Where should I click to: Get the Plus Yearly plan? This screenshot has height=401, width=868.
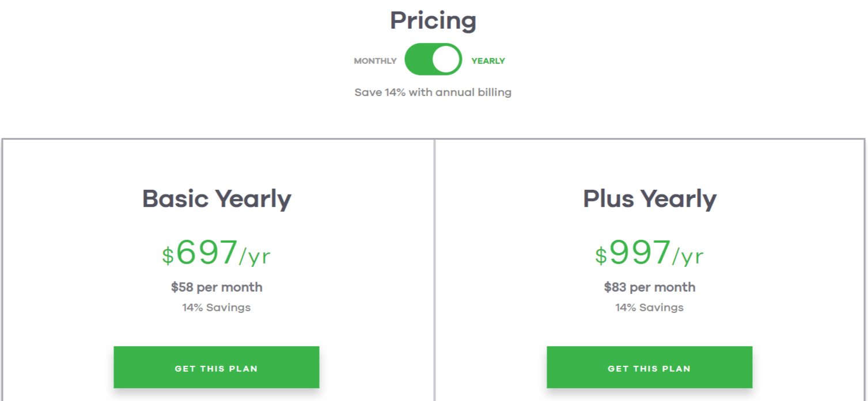[649, 368]
